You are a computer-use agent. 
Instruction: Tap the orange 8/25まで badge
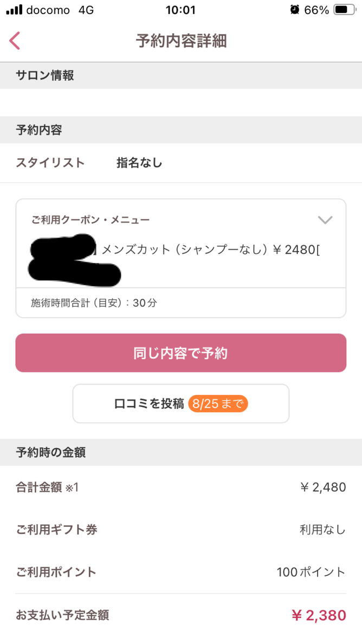(218, 404)
